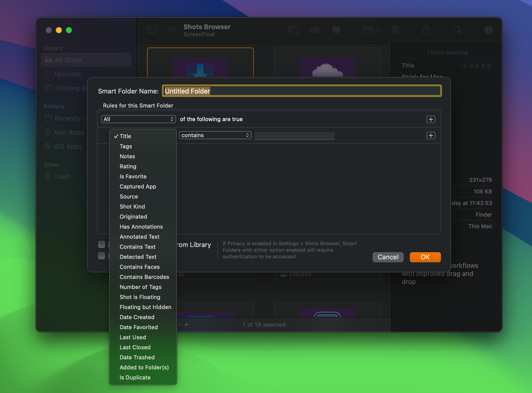Select All Shots in sidebar
532x393 pixels.
click(86, 60)
